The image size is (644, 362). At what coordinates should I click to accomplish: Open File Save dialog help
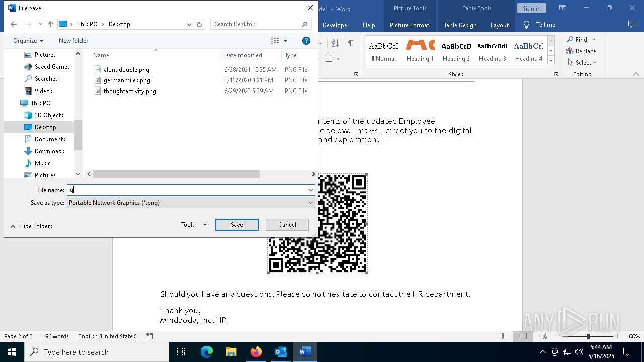pyautogui.click(x=306, y=41)
